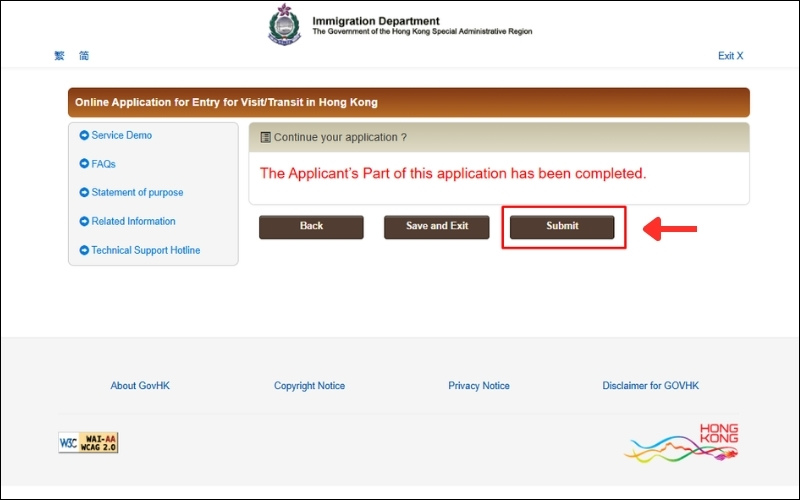The width and height of the screenshot is (800, 500).
Task: Click the W3C WAI-AA WCAG 2.0 badge
Action: click(88, 442)
